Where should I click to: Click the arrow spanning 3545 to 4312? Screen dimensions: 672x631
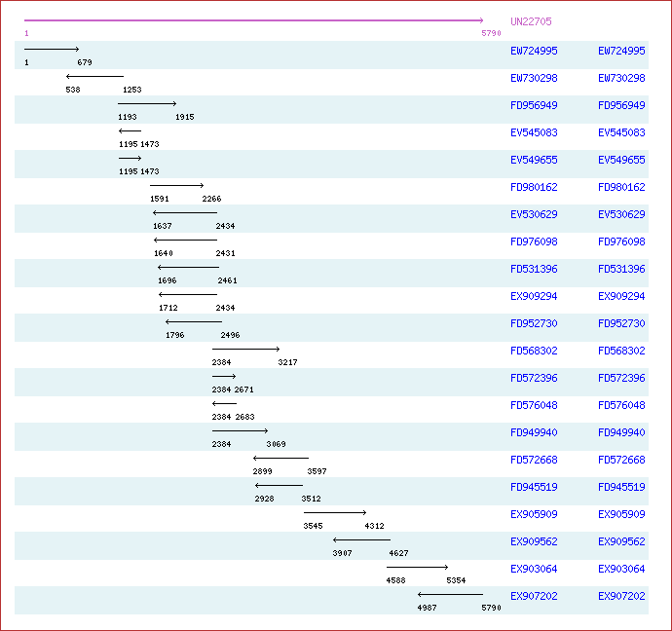pos(335,512)
